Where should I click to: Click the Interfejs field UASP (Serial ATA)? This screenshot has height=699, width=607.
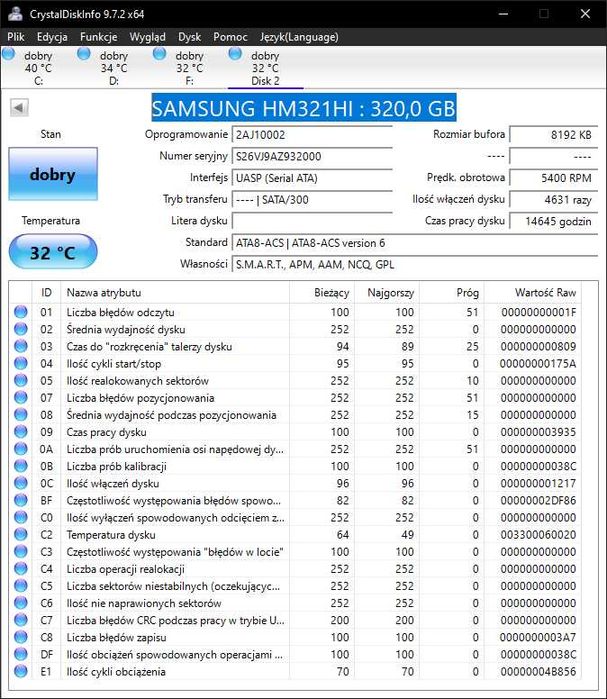(x=312, y=178)
